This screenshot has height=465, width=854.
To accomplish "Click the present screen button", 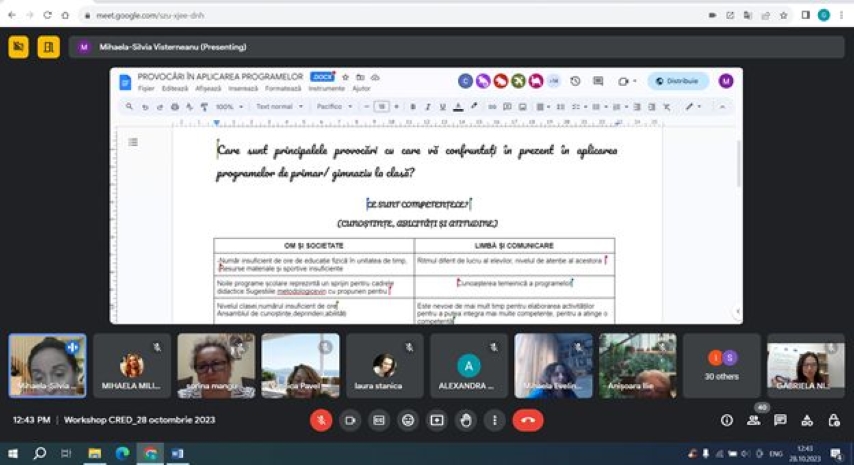I will click(x=436, y=421).
